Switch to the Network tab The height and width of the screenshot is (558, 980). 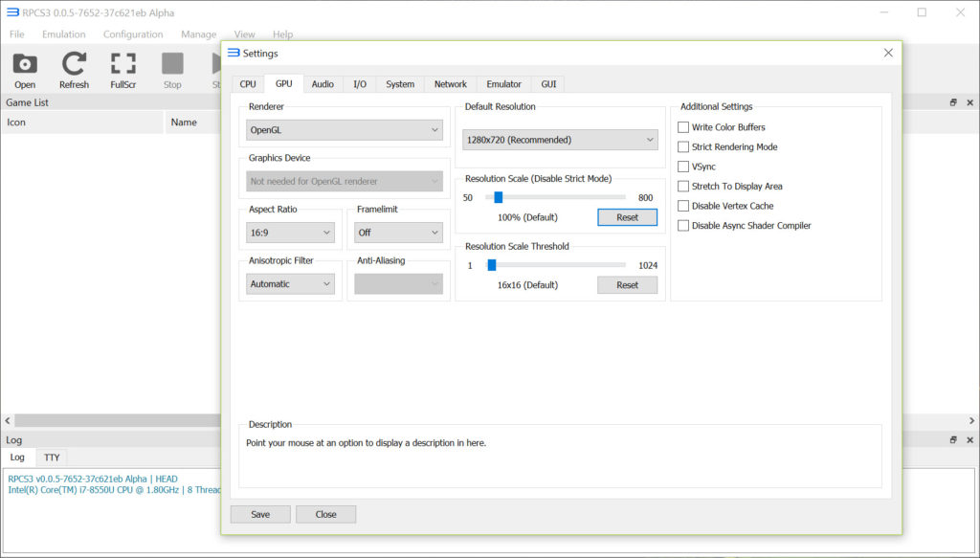click(x=451, y=83)
